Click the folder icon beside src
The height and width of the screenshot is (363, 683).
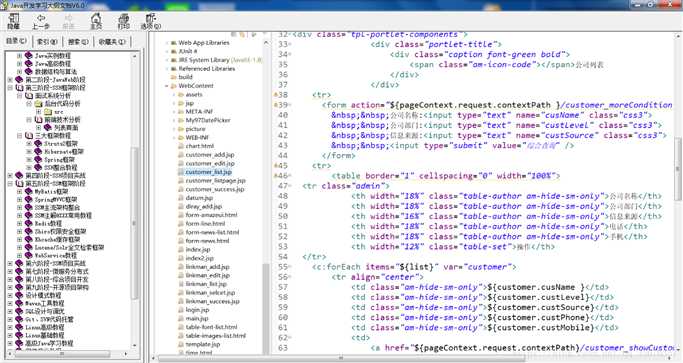48,112
